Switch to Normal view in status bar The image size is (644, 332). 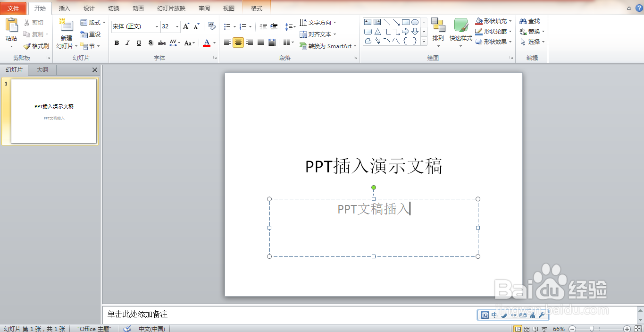click(x=518, y=329)
